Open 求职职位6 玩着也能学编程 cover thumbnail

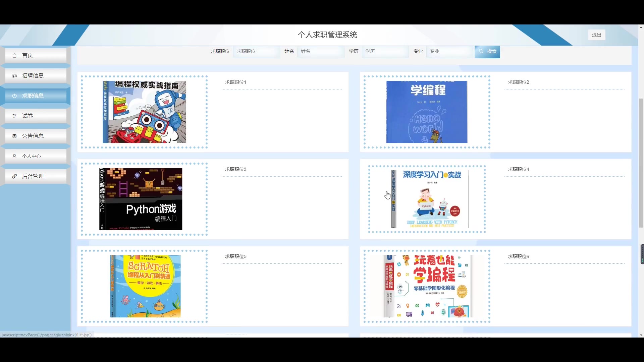[428, 286]
